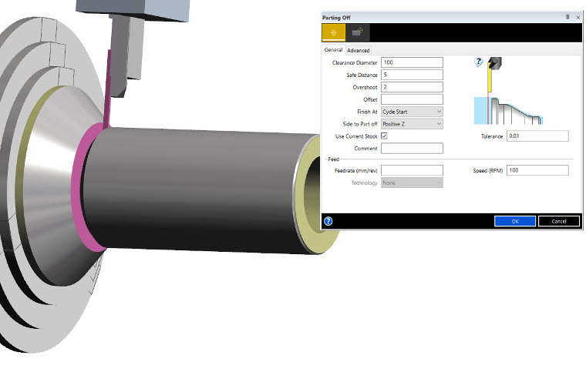
Task: Click the question mark icon beside the diagram
Action: pos(478,62)
